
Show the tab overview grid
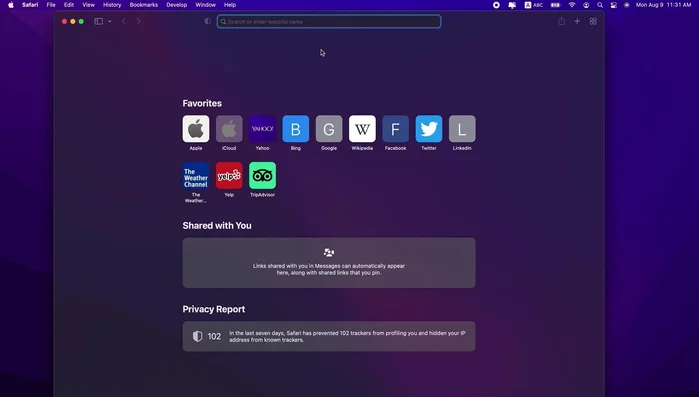pyautogui.click(x=593, y=21)
